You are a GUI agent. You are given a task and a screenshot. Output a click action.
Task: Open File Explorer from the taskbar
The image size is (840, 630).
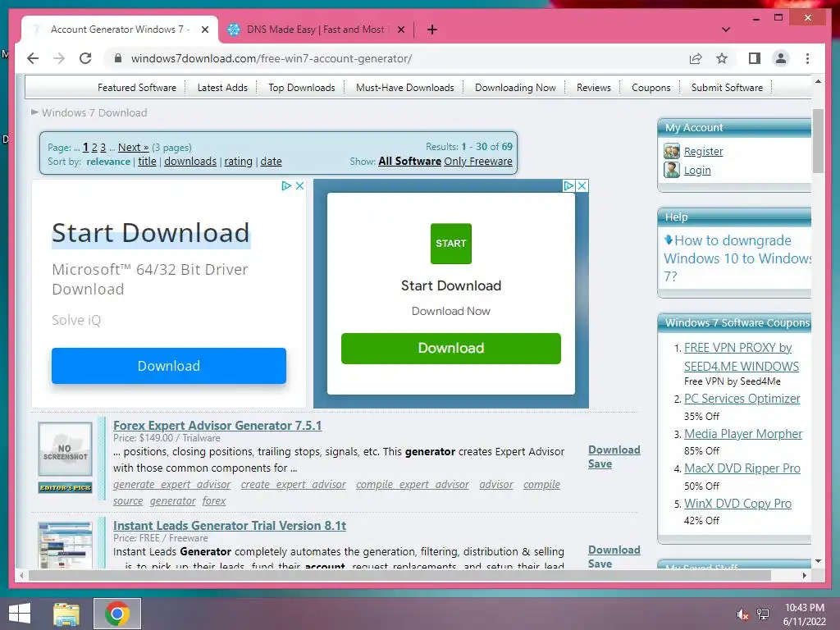pos(66,614)
